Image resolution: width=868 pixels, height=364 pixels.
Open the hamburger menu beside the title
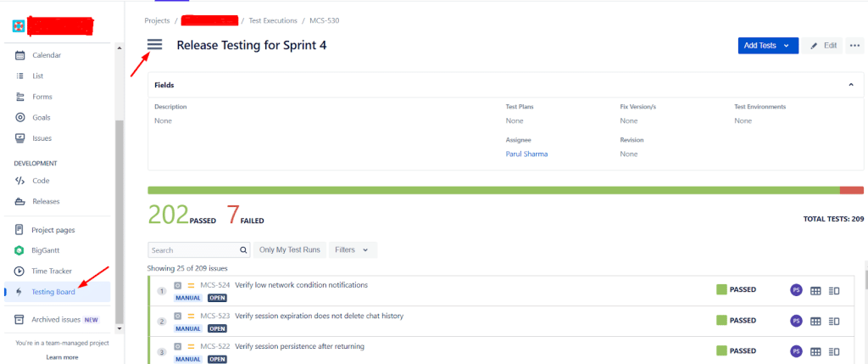pos(154,45)
